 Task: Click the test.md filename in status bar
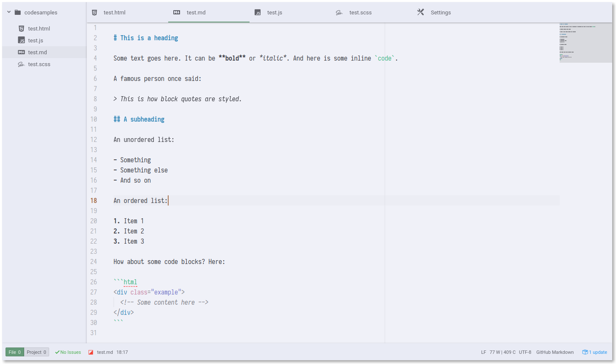[x=105, y=352]
